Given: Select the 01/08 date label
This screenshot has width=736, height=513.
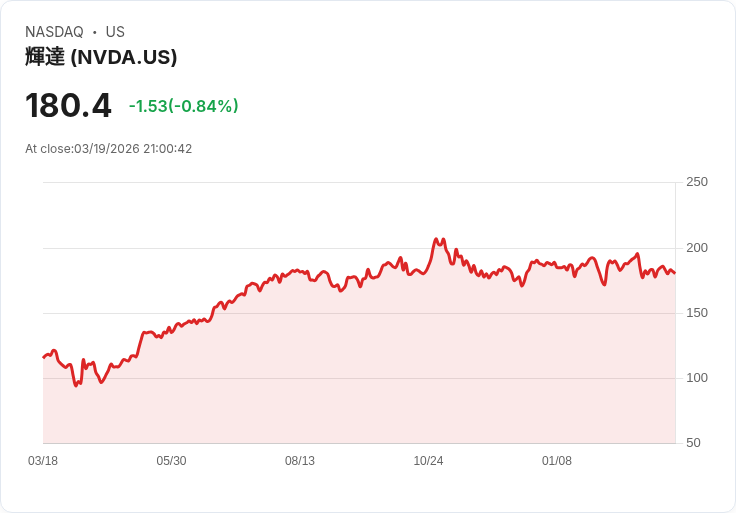Looking at the screenshot, I should 557,461.
